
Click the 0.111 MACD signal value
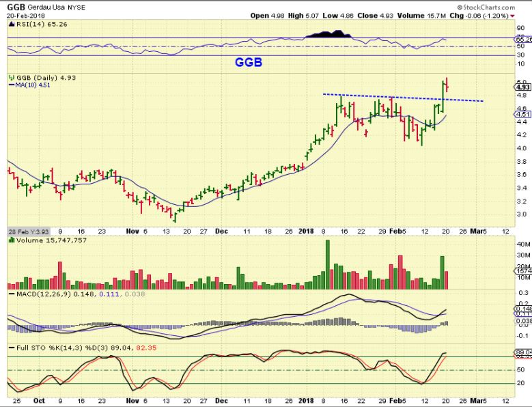(x=109, y=294)
